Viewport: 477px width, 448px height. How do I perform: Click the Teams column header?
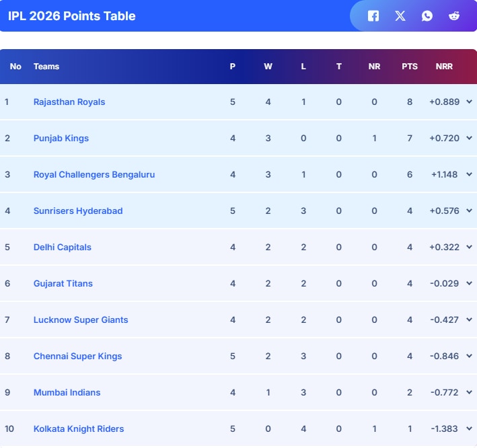46,67
